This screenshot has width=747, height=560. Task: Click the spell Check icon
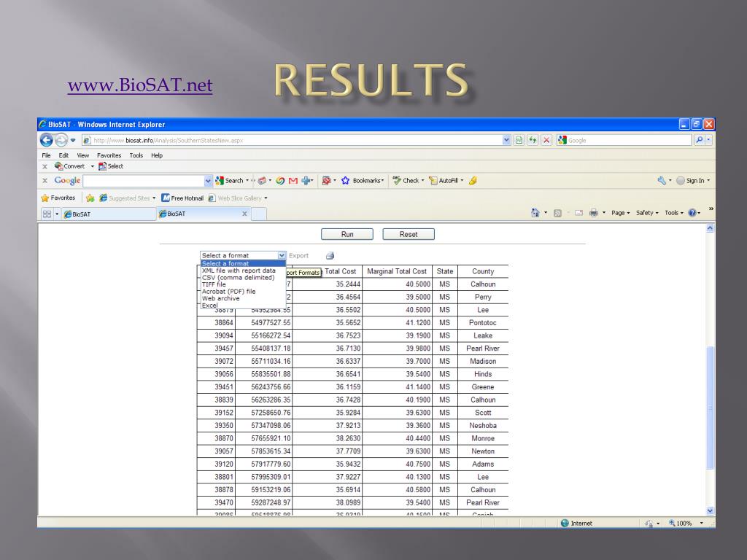[397, 181]
